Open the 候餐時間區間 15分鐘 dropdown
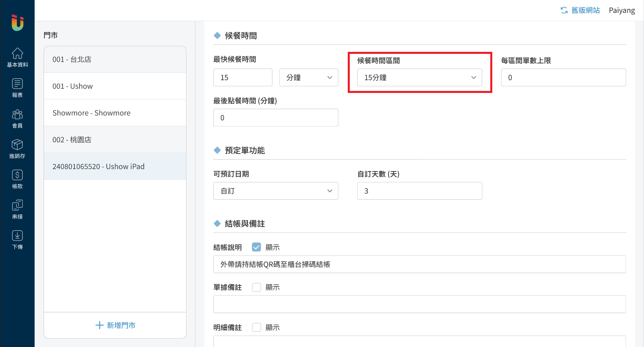Image resolution: width=644 pixels, height=347 pixels. pos(419,77)
